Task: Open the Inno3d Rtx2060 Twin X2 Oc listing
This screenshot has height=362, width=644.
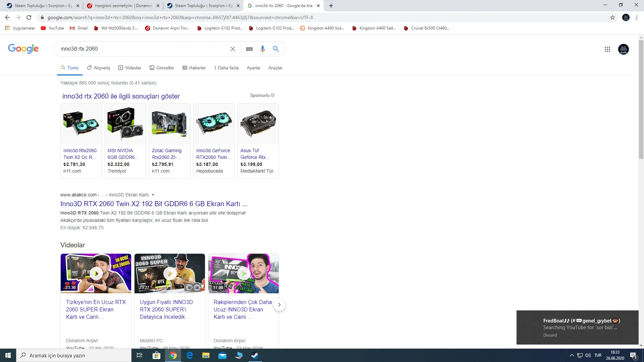Action: [81, 141]
